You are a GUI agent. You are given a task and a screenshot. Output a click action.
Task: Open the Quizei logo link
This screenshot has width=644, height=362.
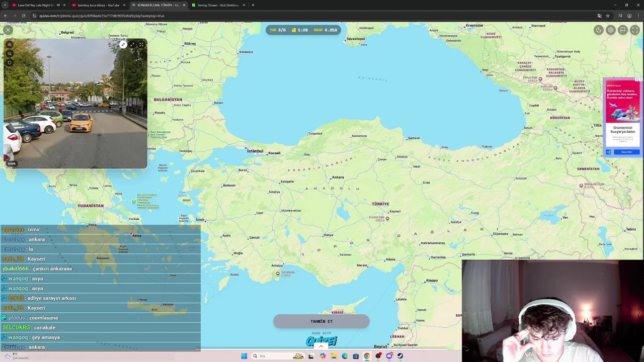[x=321, y=340]
